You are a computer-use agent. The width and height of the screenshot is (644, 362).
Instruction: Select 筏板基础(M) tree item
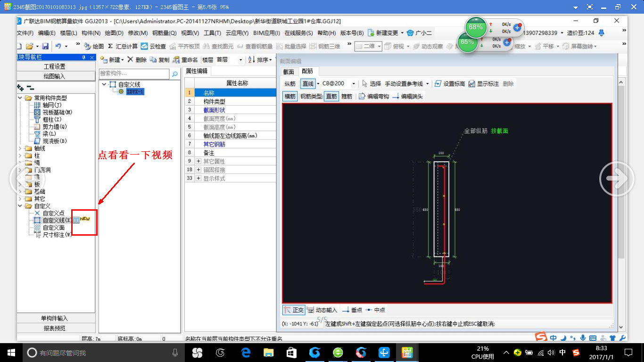coord(58,112)
